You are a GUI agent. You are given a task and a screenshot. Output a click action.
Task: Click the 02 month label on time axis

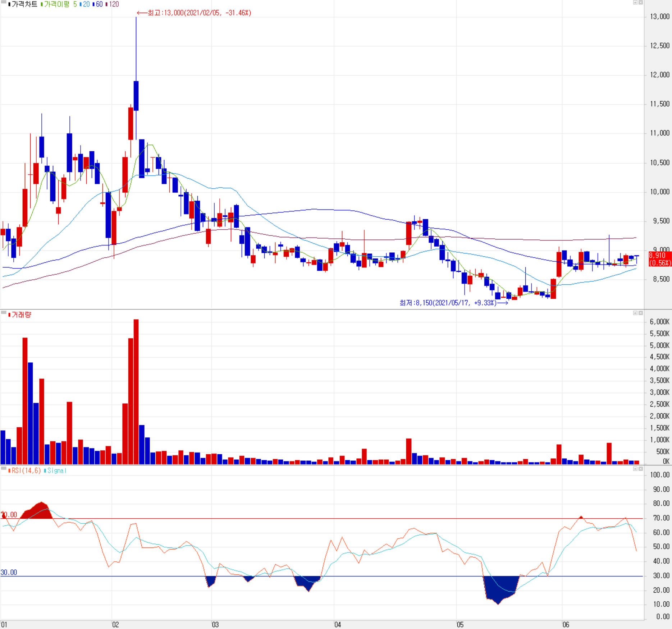coord(115,625)
